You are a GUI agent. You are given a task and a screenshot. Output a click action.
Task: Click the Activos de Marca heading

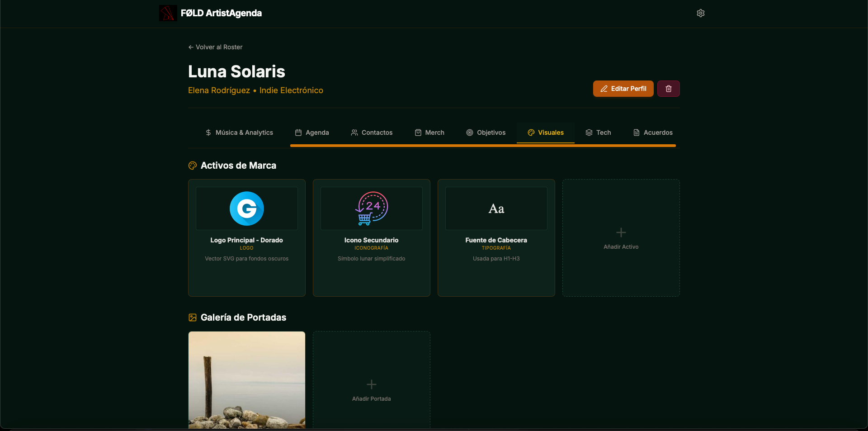coord(238,166)
